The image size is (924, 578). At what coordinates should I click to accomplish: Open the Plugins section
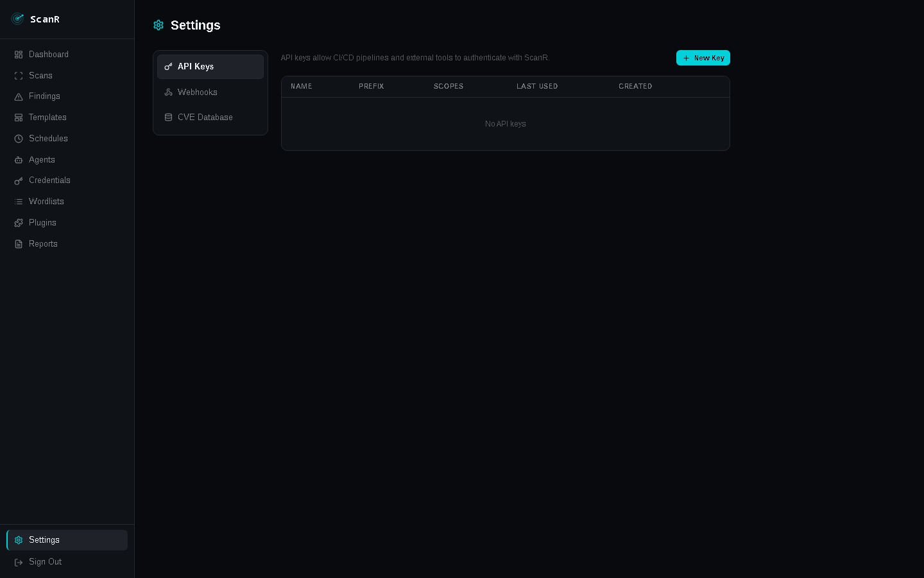tap(67, 223)
